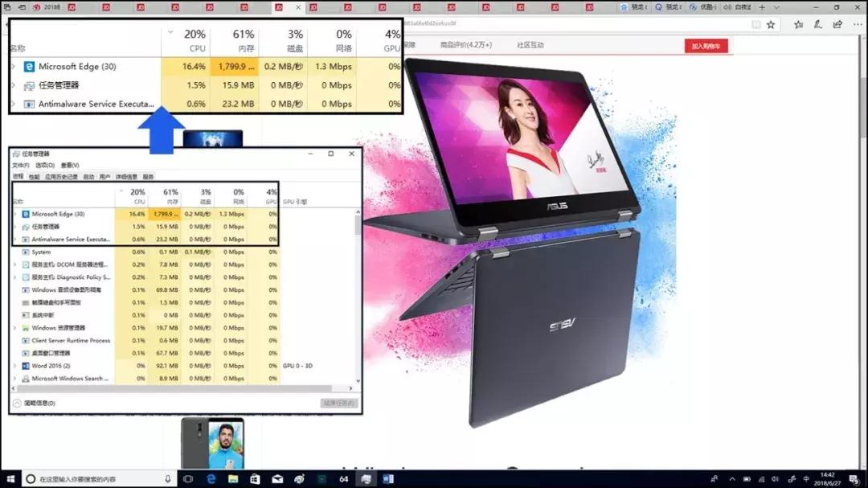The image size is (868, 488).
Task: Open the 商品评价(4.2万+) page tab
Action: tap(465, 45)
